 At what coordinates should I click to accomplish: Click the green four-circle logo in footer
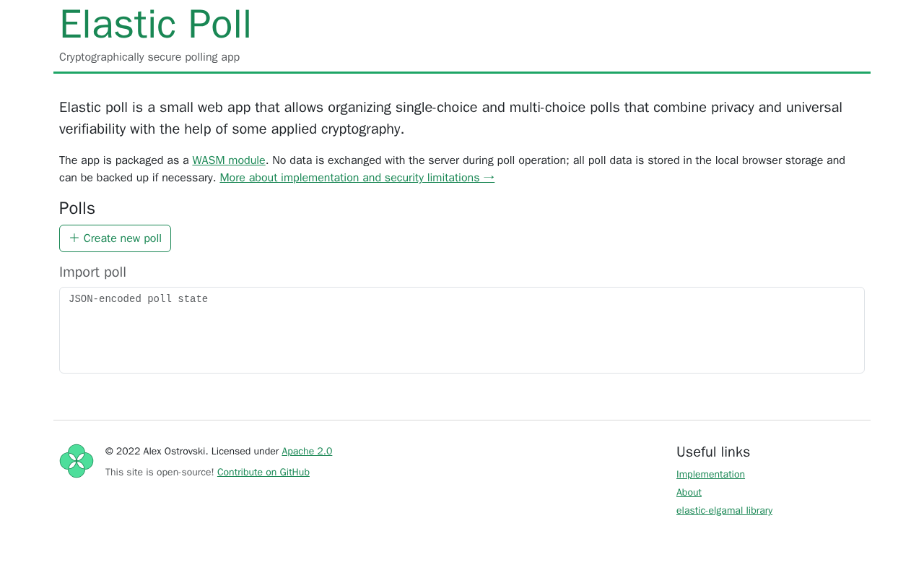click(x=77, y=461)
